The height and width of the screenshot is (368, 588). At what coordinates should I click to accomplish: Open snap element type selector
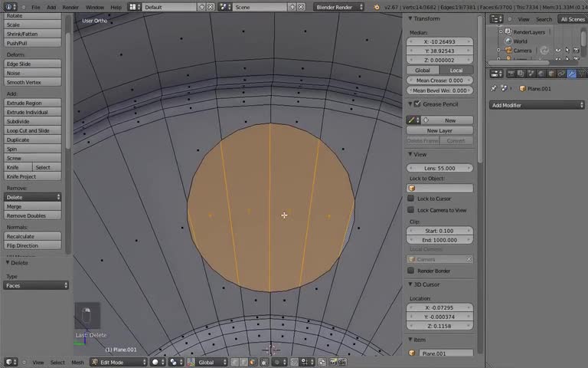(307, 362)
